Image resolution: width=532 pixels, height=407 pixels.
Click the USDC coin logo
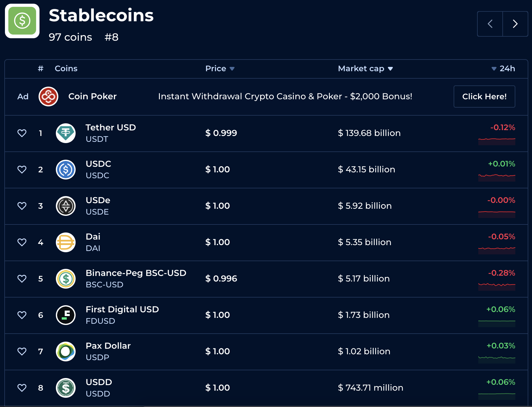coord(66,170)
